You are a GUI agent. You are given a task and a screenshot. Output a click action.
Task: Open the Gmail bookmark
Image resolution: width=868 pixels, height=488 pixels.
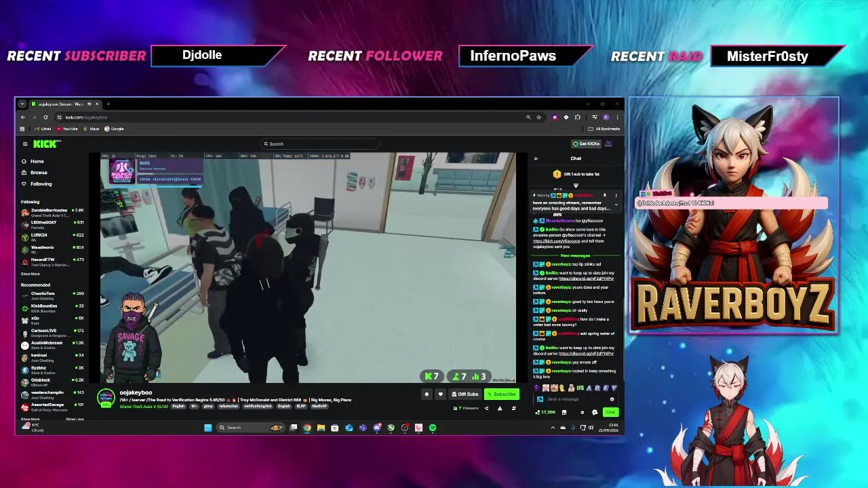(43, 129)
